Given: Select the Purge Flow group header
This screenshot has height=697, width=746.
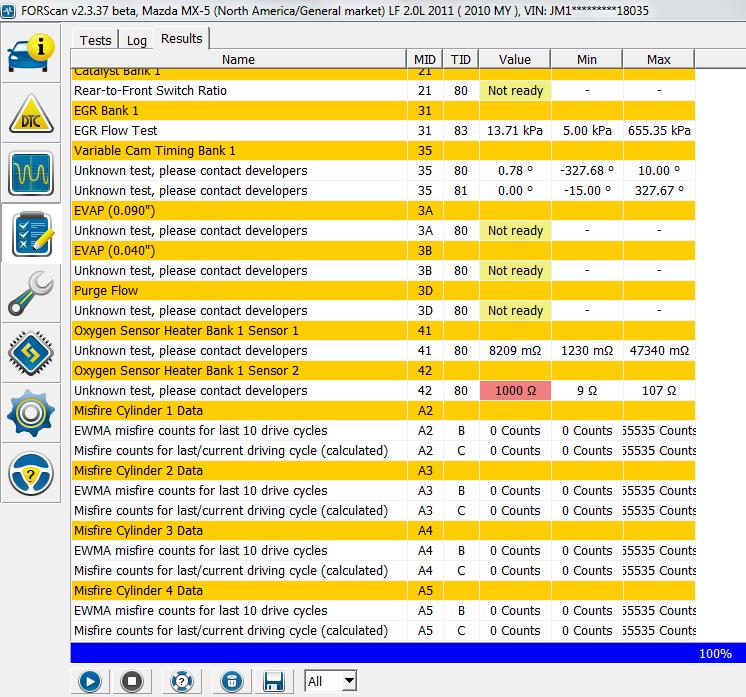Looking at the screenshot, I should (x=383, y=290).
